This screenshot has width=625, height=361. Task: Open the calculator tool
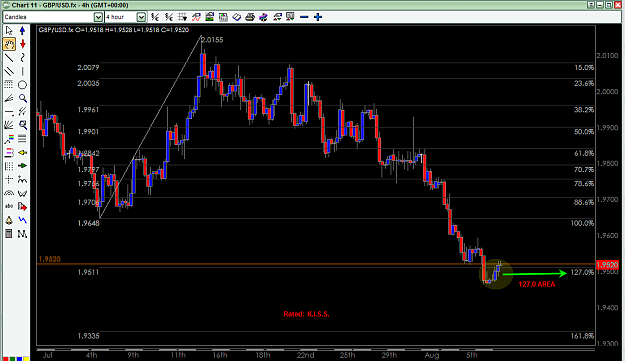[8, 234]
